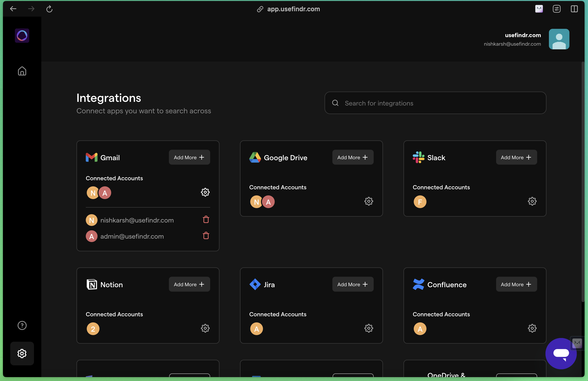Viewport: 588px width, 381px height.
Task: Open the Home icon in sidebar
Action: (x=22, y=71)
